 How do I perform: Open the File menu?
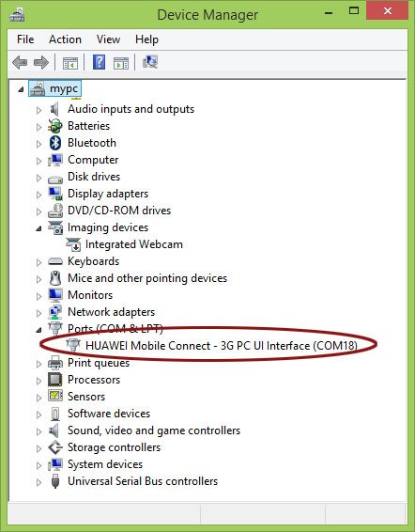click(25, 39)
